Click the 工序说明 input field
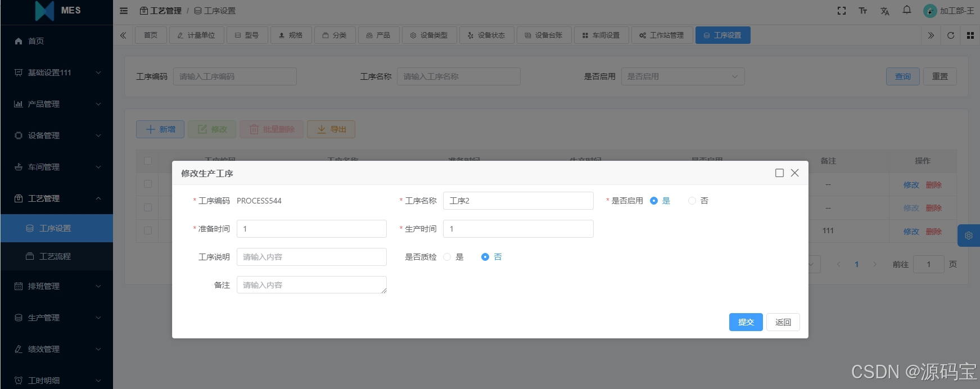 coord(311,257)
